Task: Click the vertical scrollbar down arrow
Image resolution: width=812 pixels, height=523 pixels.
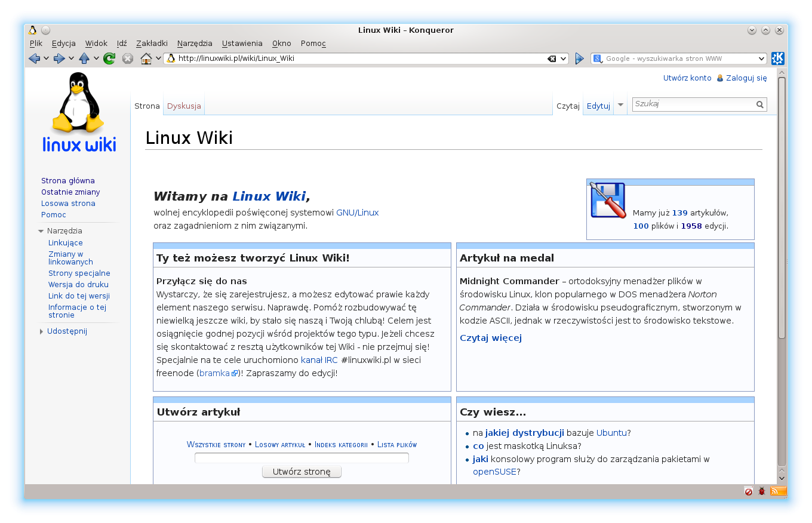Action: 782,478
